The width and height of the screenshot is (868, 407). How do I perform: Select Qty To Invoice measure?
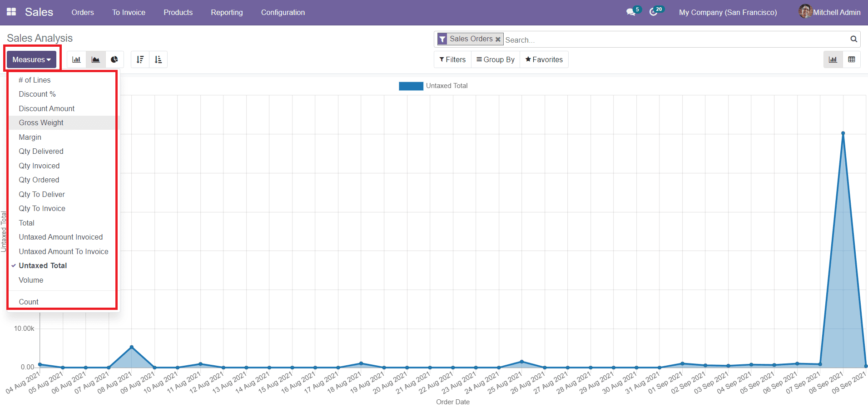[x=64, y=208]
